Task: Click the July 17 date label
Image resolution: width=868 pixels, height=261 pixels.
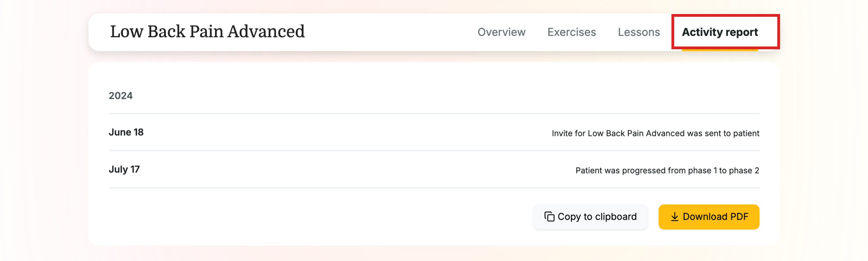Action: point(124,169)
